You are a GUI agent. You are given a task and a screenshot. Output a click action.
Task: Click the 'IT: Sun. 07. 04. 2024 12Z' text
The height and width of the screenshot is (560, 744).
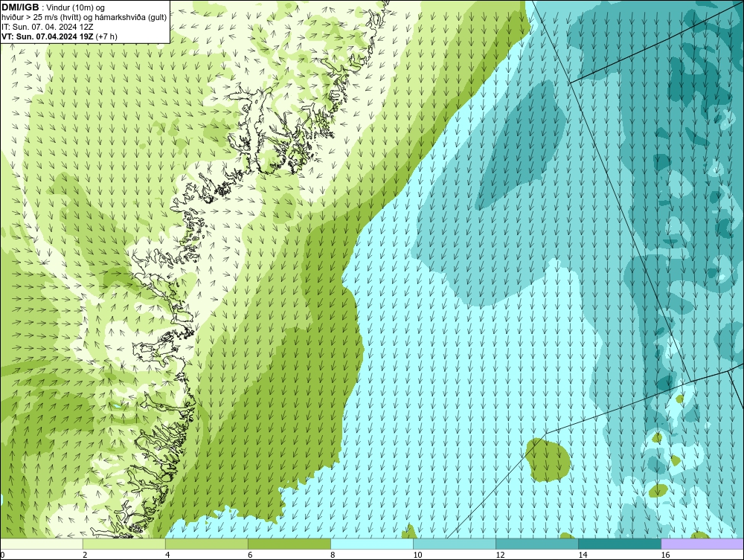click(48, 27)
